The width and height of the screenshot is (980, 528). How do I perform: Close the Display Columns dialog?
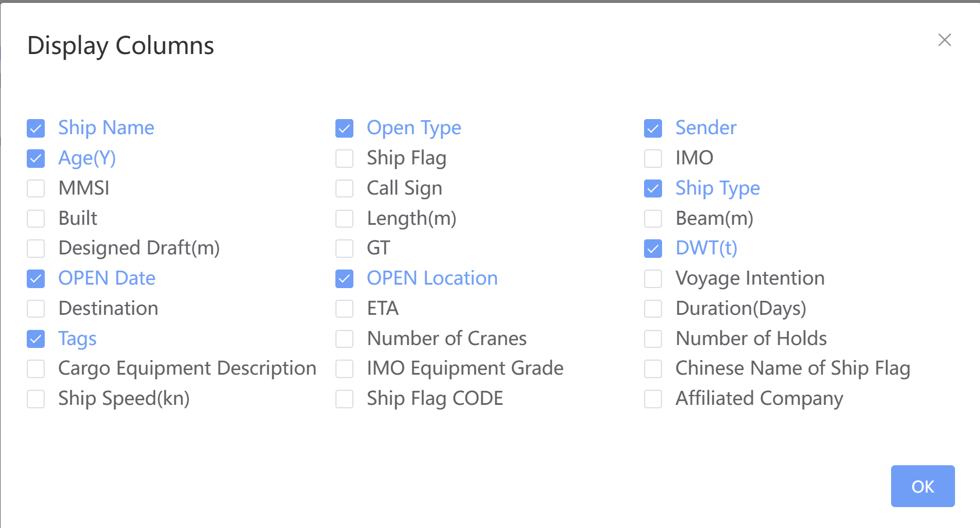pos(945,39)
